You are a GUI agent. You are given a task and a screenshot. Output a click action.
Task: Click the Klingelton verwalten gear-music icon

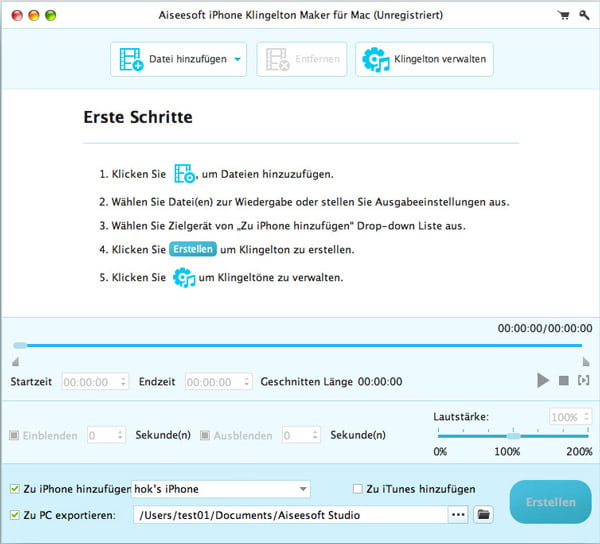377,59
